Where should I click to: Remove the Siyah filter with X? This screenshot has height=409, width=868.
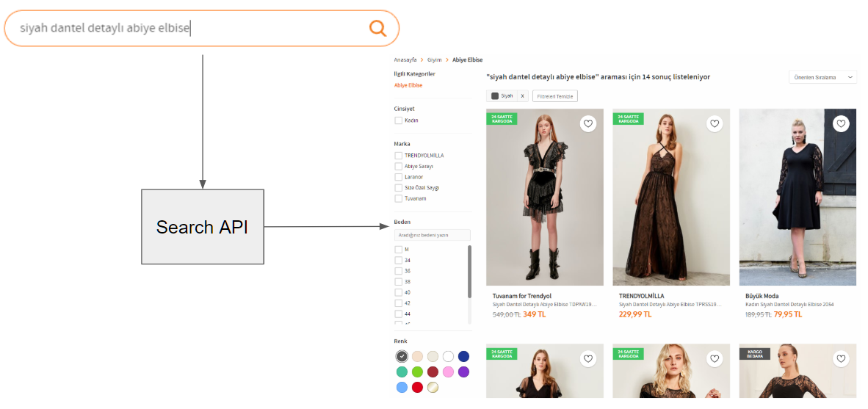pyautogui.click(x=523, y=95)
